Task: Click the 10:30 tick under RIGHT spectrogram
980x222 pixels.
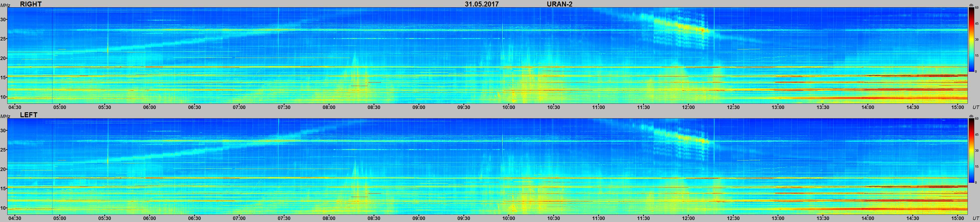Action: tap(554, 107)
